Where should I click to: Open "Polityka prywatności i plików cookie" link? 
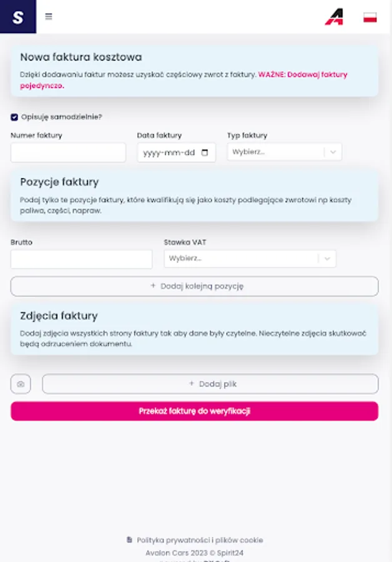(x=200, y=540)
